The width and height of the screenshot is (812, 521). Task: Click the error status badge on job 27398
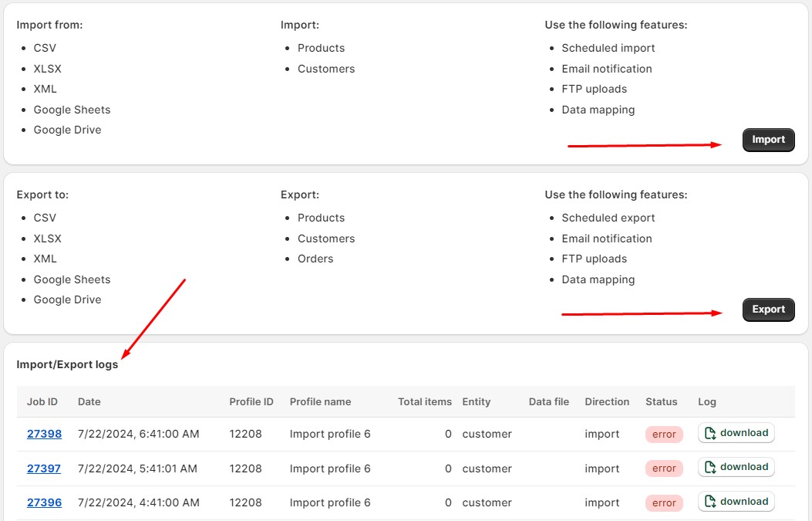pyautogui.click(x=663, y=434)
